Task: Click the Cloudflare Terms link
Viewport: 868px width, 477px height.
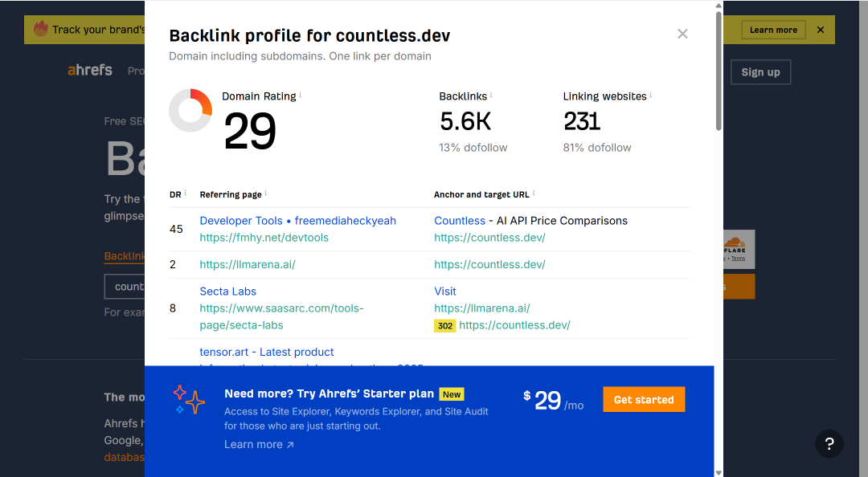Action: coord(738,259)
